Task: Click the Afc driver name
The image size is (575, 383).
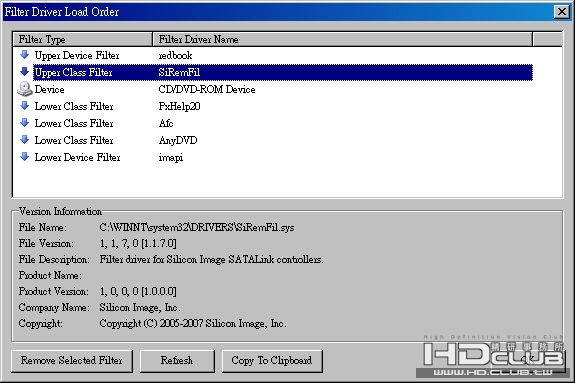Action: [x=166, y=123]
